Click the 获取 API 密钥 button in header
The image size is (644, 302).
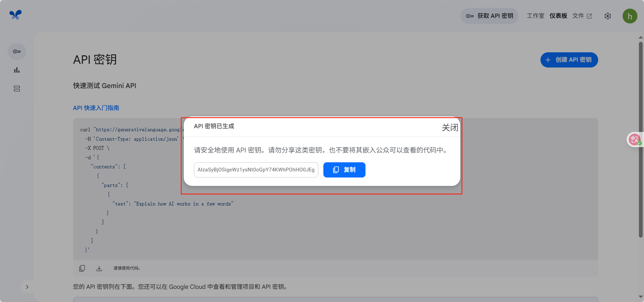pos(490,16)
